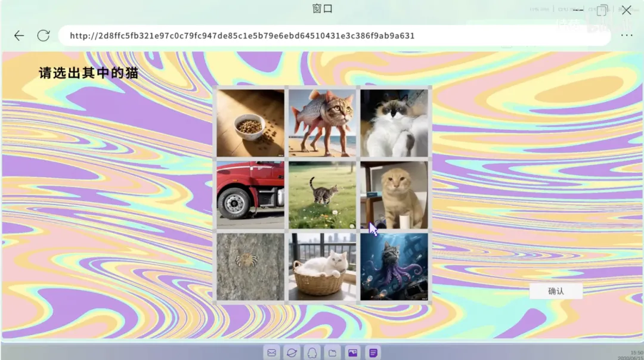Open the picture gallery icon in taskbar

352,353
